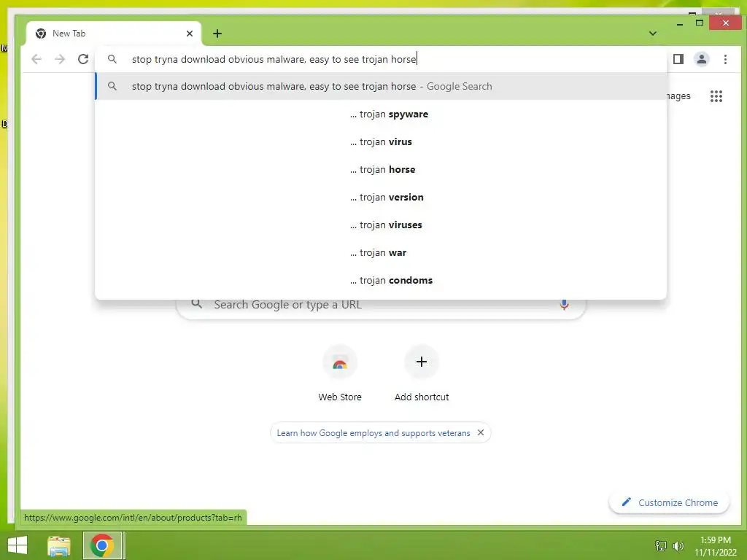
Task: Choose the 'trojan horse' suggestion
Action: tap(381, 169)
